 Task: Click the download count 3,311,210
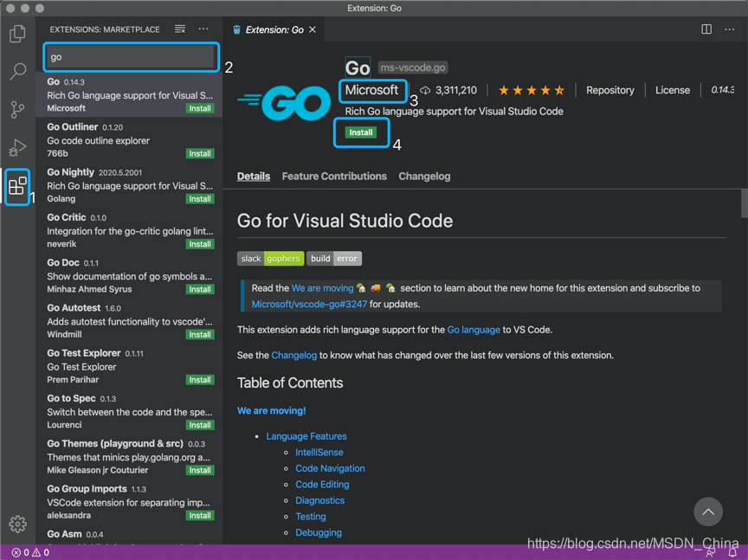(448, 90)
